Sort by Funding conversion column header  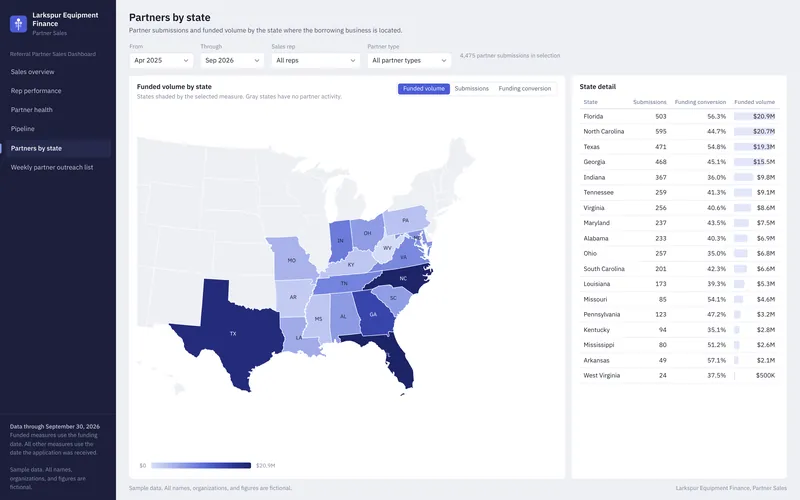point(700,102)
